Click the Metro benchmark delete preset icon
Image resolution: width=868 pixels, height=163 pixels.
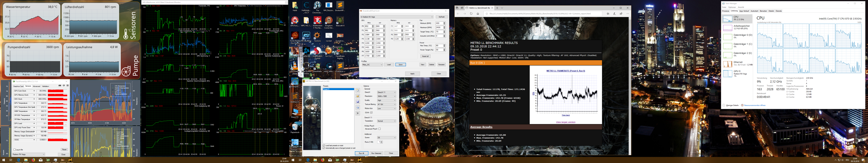tap(358, 113)
